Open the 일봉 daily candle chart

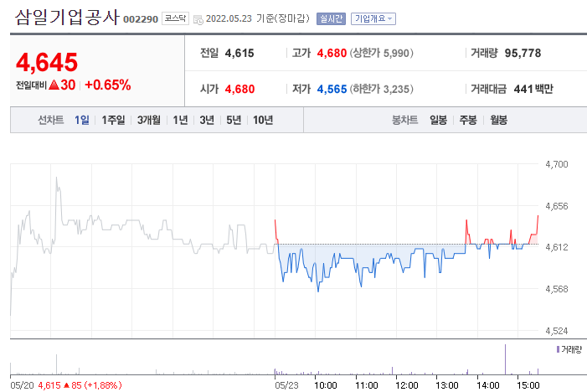pos(438,120)
